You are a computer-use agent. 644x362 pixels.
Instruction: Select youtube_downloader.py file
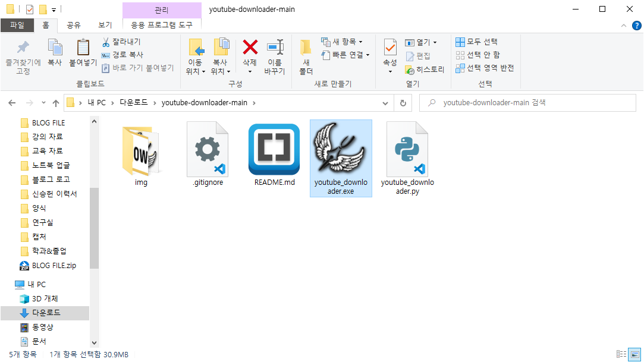point(407,159)
